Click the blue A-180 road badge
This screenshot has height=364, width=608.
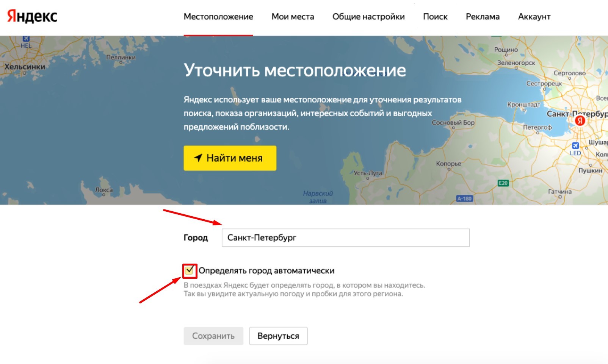coord(464,198)
